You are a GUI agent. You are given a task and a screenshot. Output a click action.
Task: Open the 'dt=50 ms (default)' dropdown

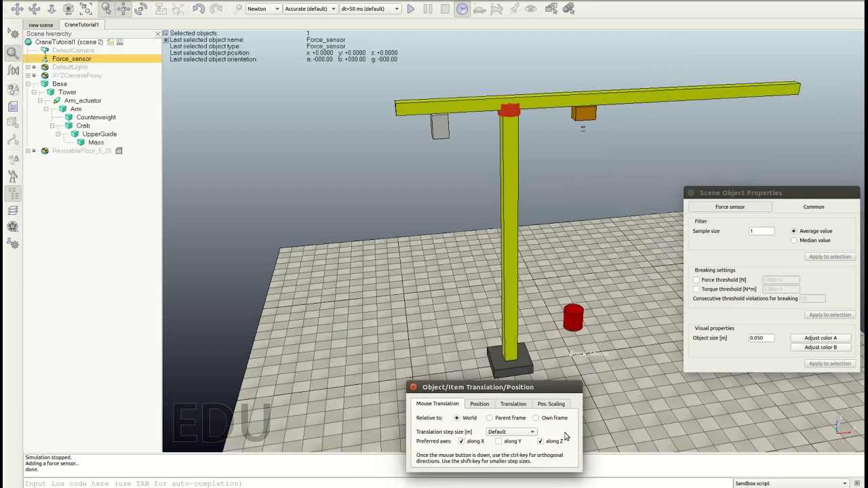point(370,9)
